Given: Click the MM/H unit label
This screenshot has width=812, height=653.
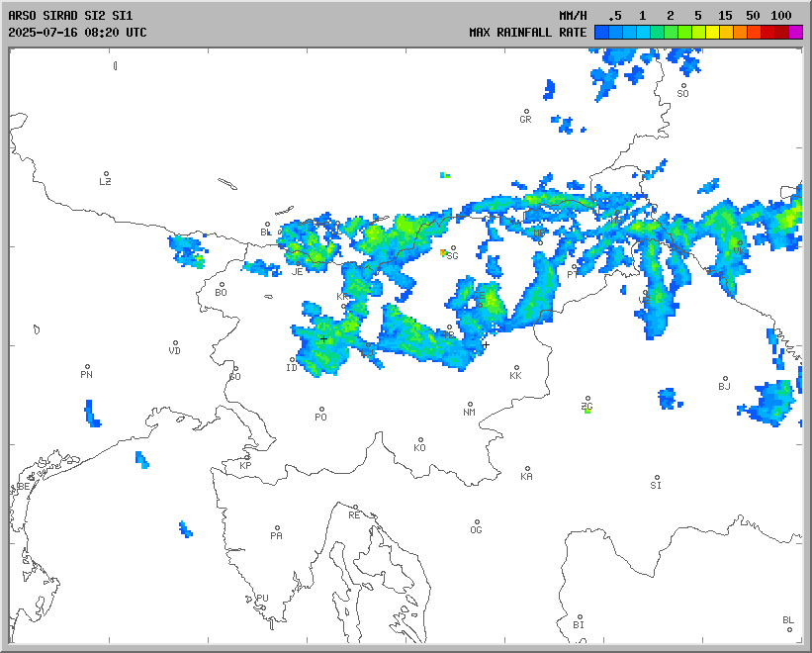Looking at the screenshot, I should pos(572,16).
